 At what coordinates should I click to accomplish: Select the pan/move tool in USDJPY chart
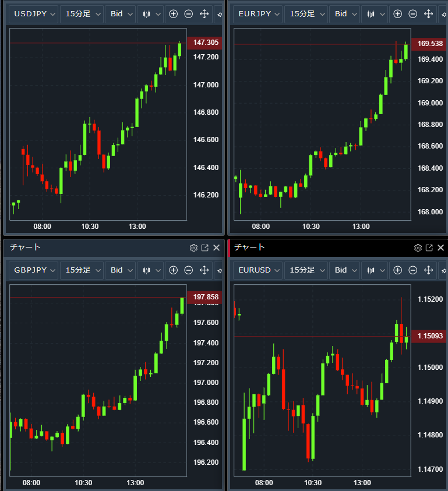[204, 14]
